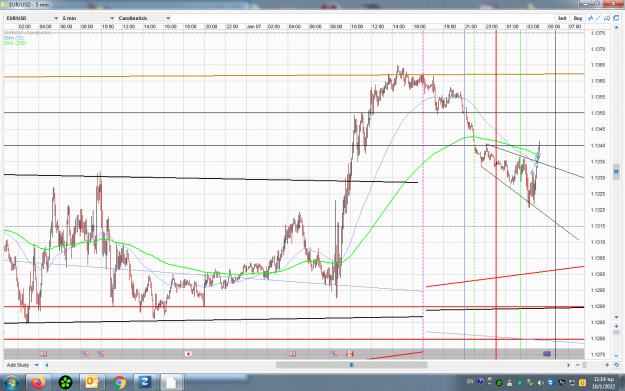Click the system clock showing 11:14

coord(603,383)
